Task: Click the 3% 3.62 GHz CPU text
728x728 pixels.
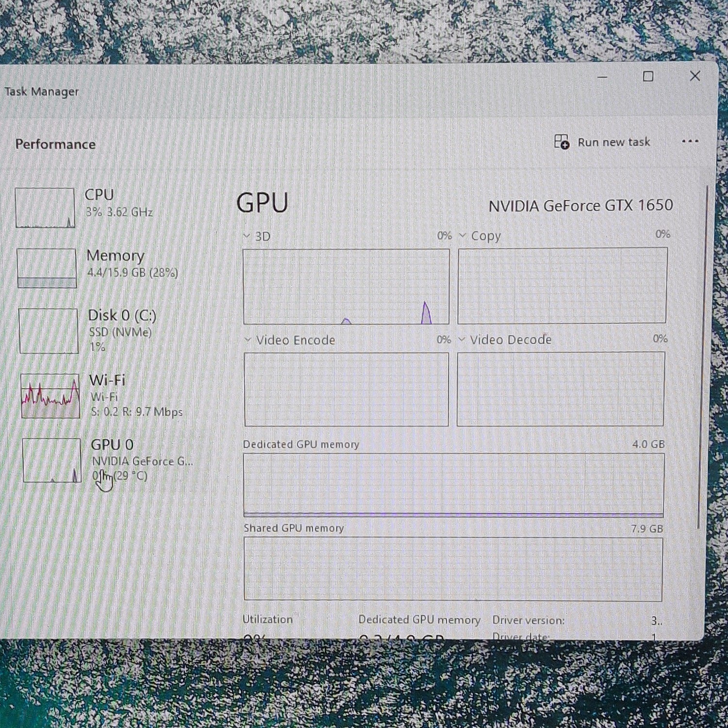Action: click(119, 212)
